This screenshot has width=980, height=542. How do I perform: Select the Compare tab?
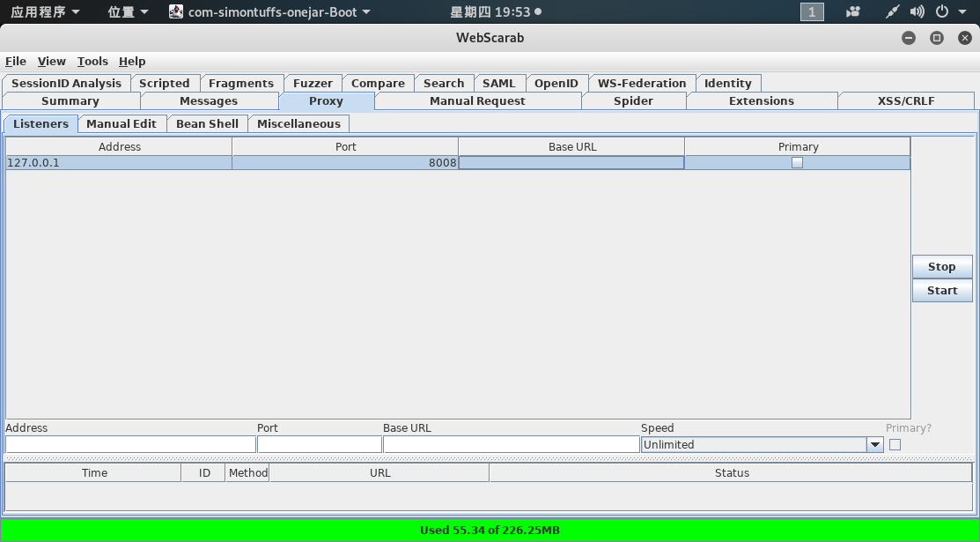pyautogui.click(x=378, y=83)
